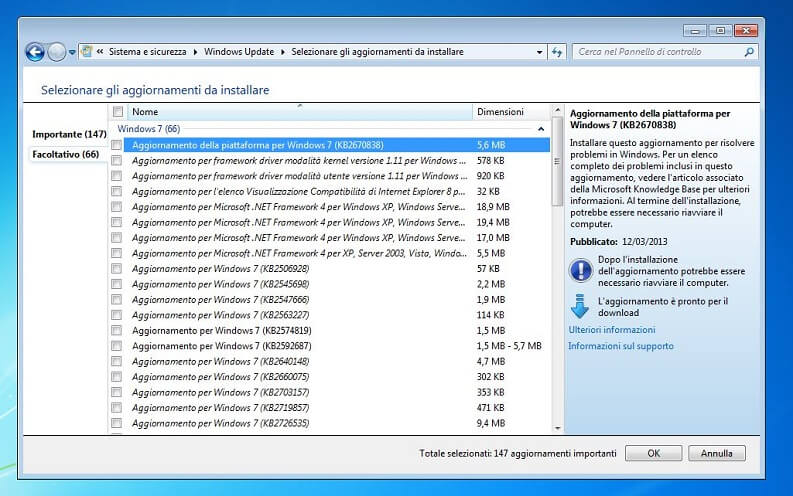Open the 'Ulteriori informazioni' link

(611, 330)
